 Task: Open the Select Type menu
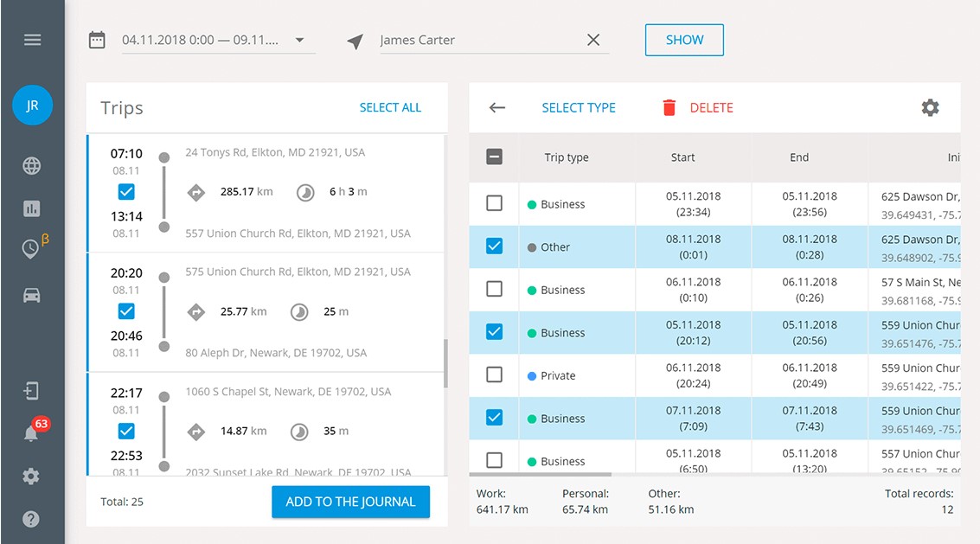click(578, 108)
